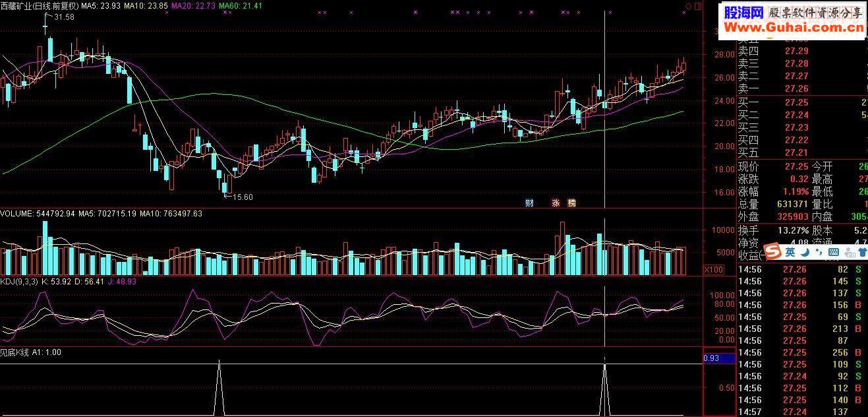Toggle the panel layout icon beside diamond
This screenshot has height=417, width=868.
697,5
